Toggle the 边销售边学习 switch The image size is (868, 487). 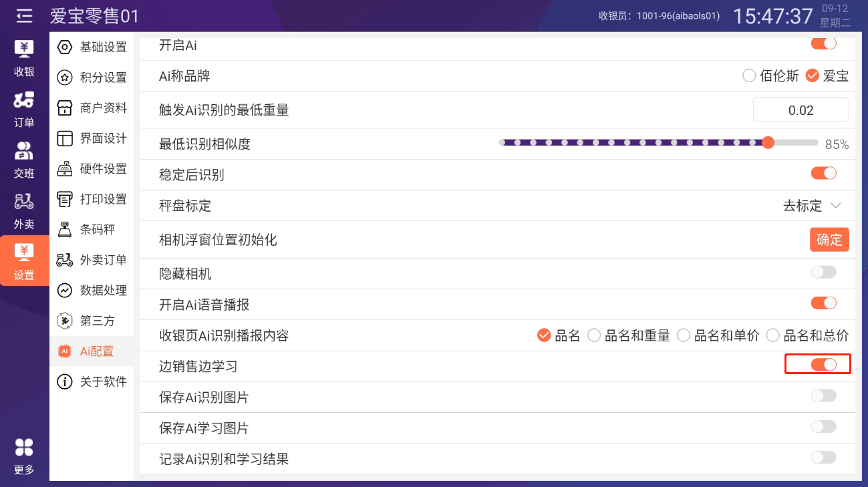pyautogui.click(x=823, y=365)
